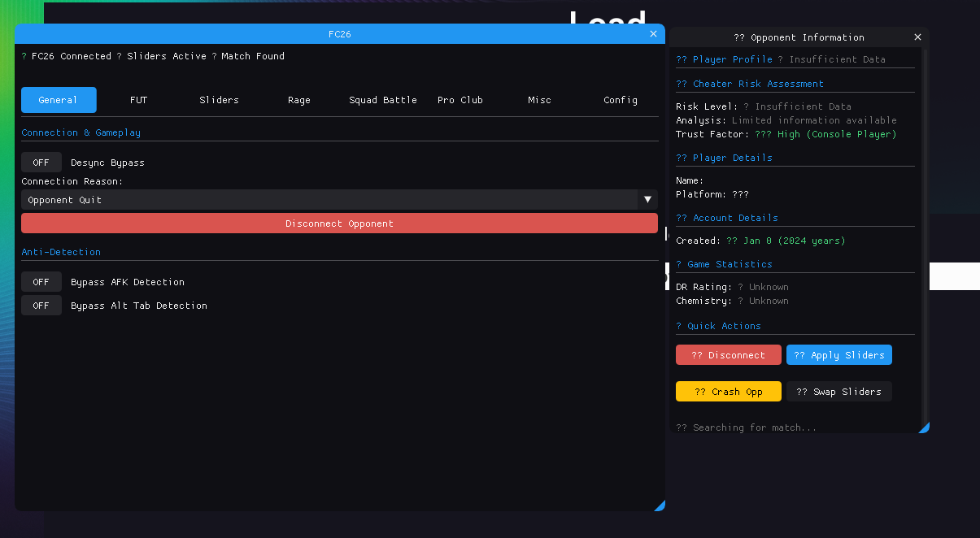Click the Analysis Limited information available line

(x=786, y=120)
